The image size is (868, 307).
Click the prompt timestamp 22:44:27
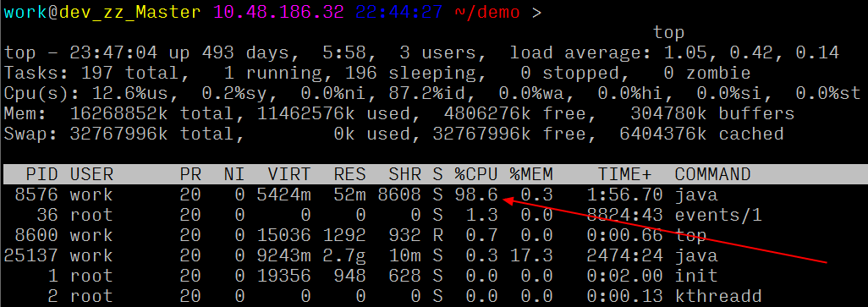point(399,12)
